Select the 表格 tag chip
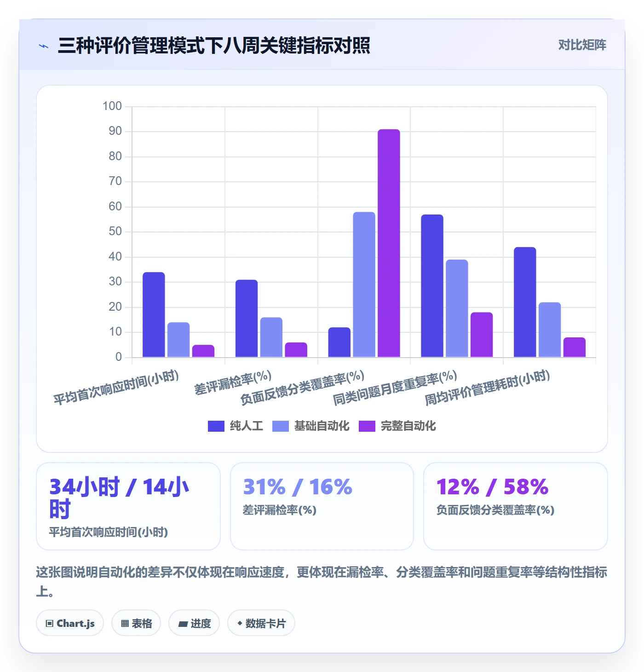Viewport: 644px width, 672px height. (x=136, y=623)
